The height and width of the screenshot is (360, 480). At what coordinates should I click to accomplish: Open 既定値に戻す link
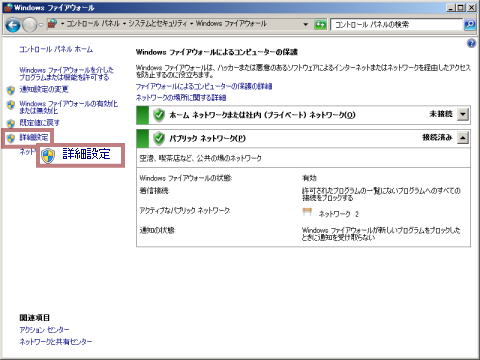(39, 123)
